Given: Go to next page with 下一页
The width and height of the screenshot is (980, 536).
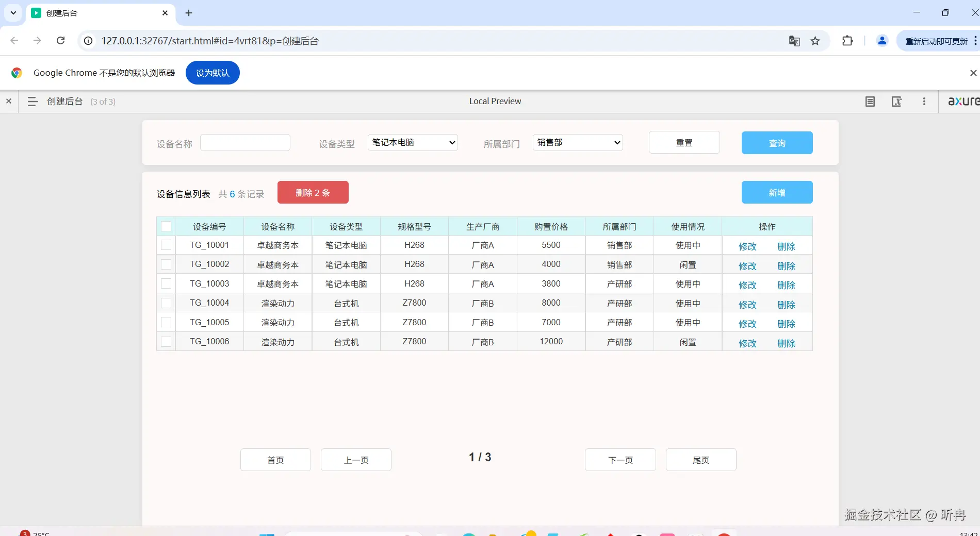Looking at the screenshot, I should click(x=620, y=460).
